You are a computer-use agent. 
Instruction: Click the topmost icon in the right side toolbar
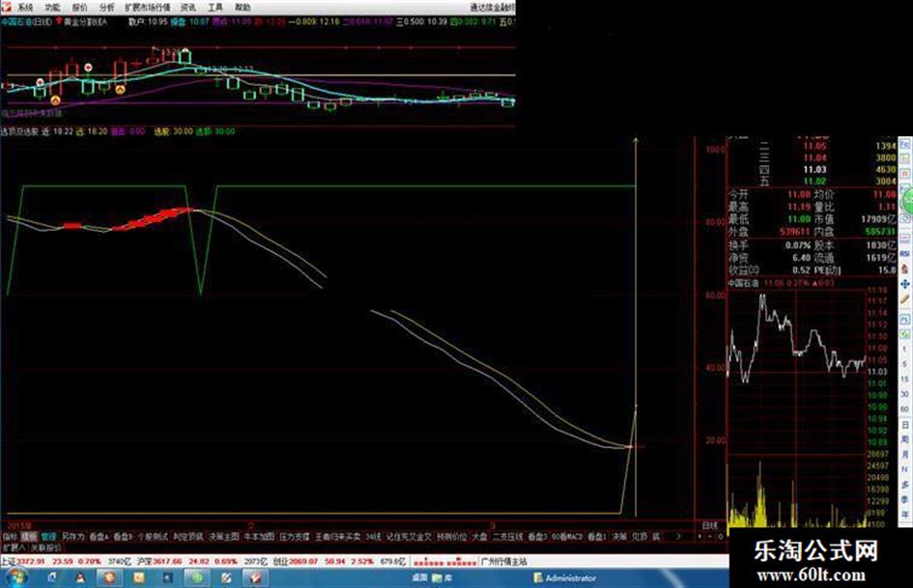coord(905,145)
